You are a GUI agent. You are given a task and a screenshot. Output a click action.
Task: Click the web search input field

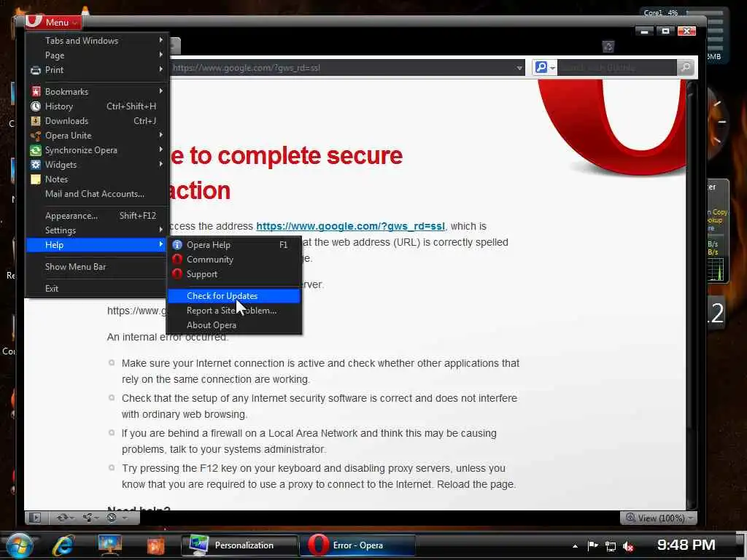(617, 68)
